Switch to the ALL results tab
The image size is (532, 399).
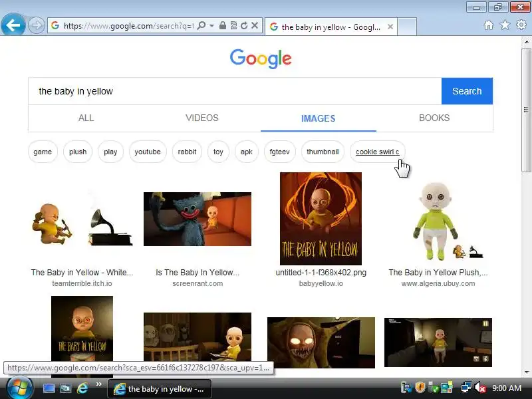[x=86, y=118]
